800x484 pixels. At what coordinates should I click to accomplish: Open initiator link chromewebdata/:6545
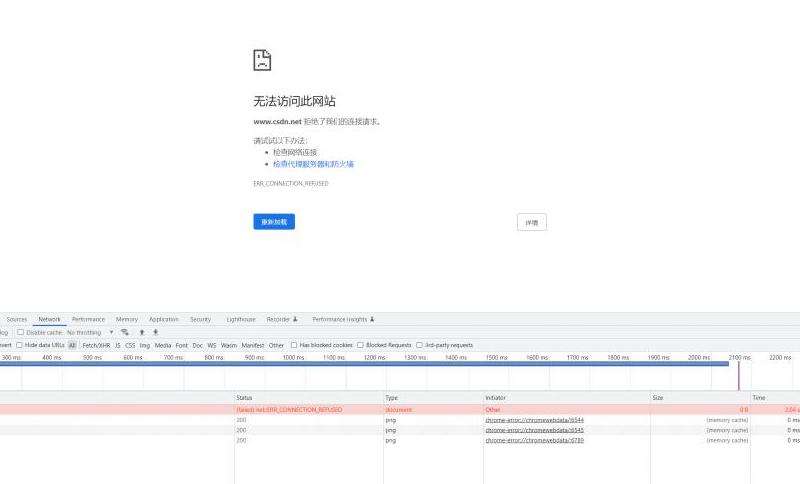(x=534, y=430)
